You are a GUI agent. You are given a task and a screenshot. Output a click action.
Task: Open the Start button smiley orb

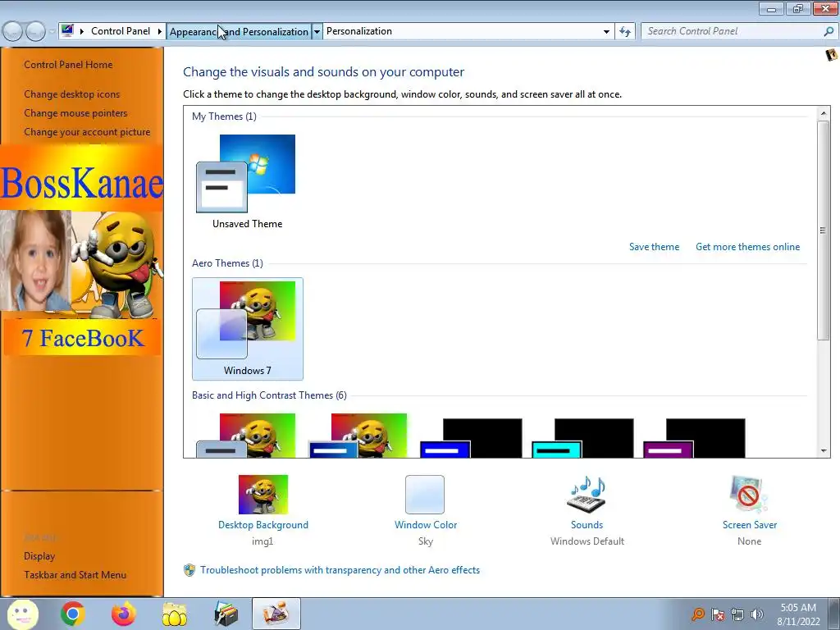tap(22, 614)
